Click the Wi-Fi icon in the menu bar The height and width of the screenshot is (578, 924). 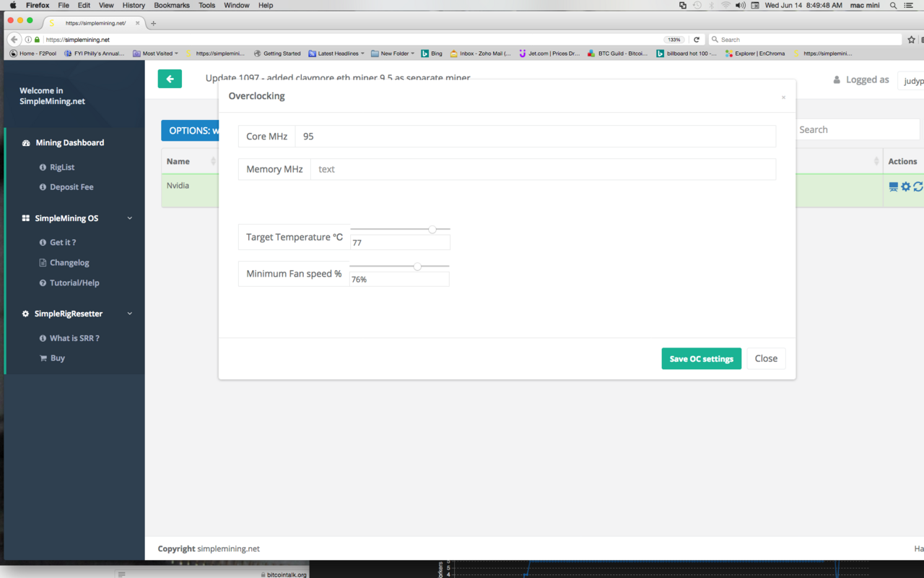click(725, 5)
